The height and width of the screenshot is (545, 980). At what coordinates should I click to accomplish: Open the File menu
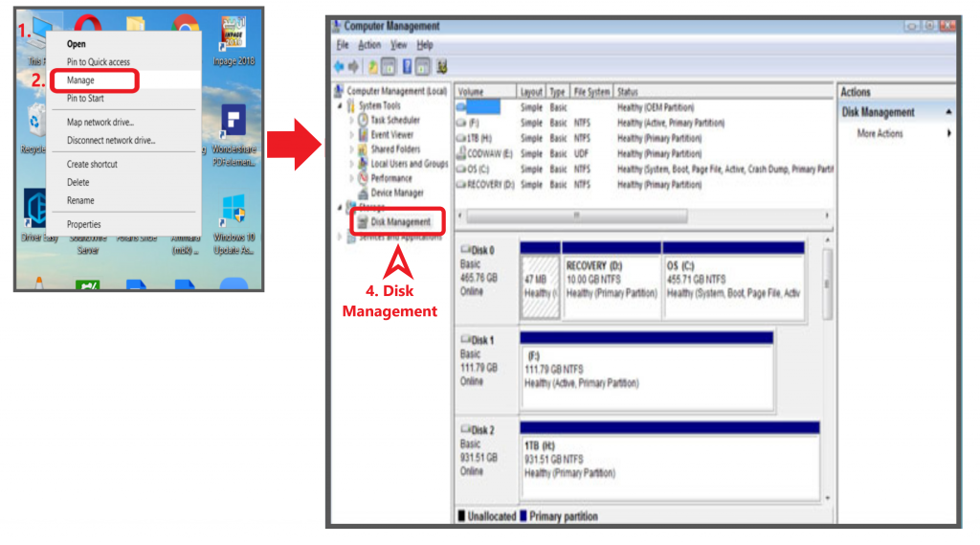[343, 45]
